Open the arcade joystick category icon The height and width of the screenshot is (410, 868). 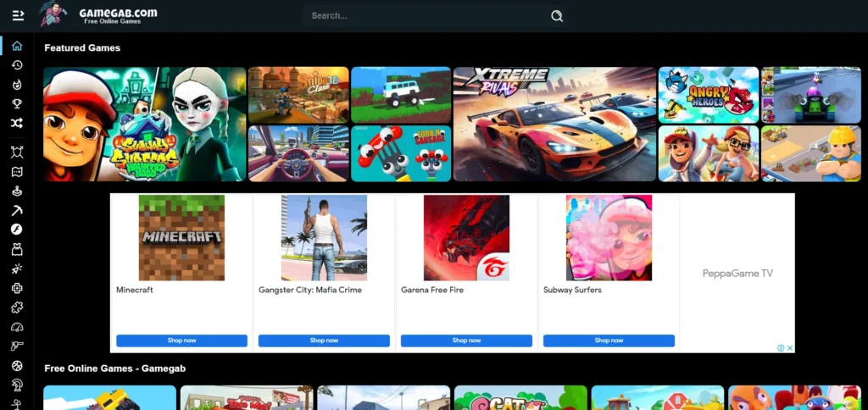click(x=17, y=191)
